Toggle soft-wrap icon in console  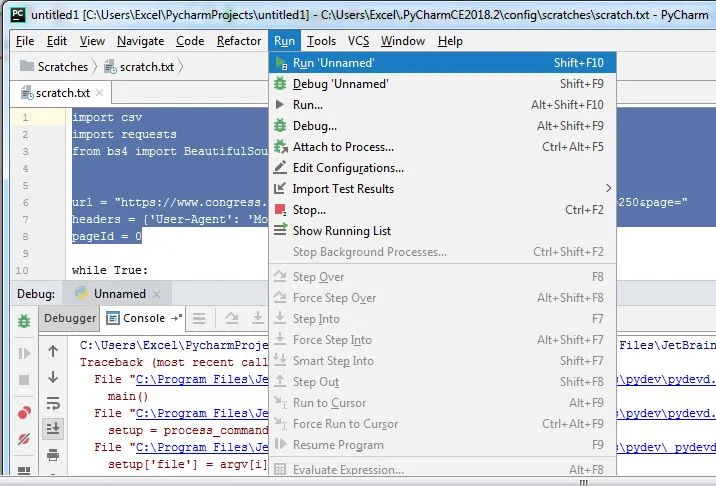53,403
